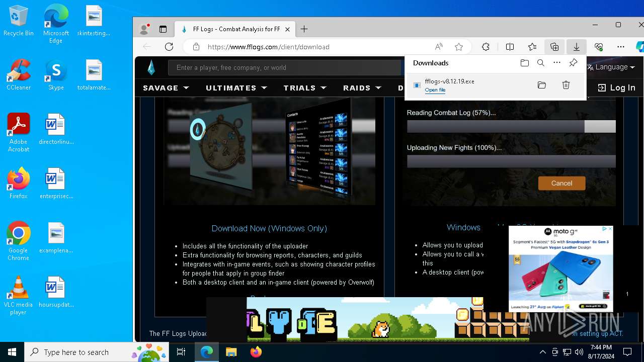
Task: Select the fflogs-v8.12.19.exe filename
Action: pos(449,81)
